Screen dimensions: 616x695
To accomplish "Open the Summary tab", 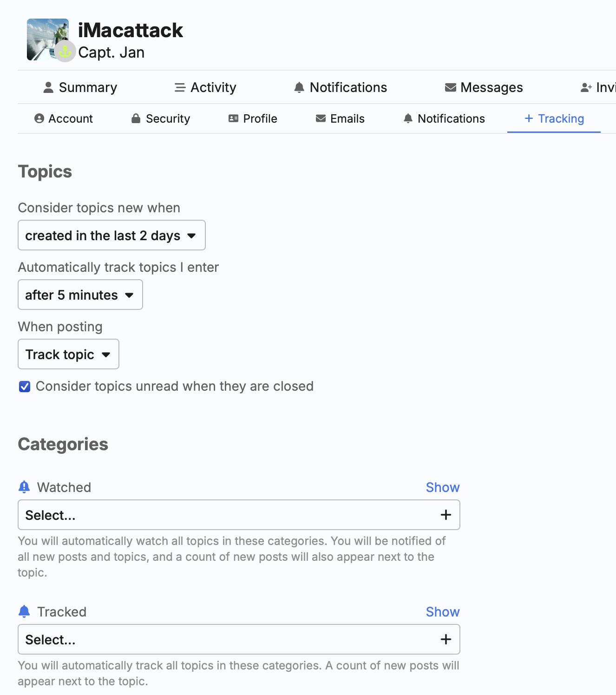I will click(80, 87).
